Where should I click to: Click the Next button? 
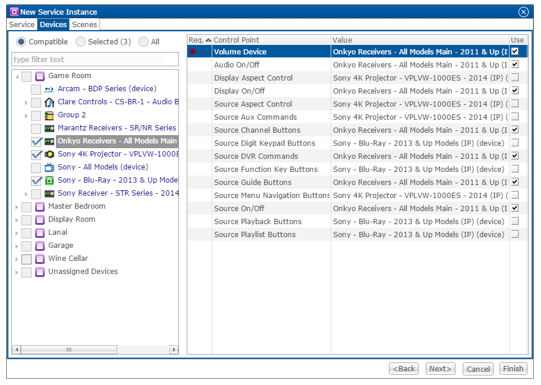point(440,369)
